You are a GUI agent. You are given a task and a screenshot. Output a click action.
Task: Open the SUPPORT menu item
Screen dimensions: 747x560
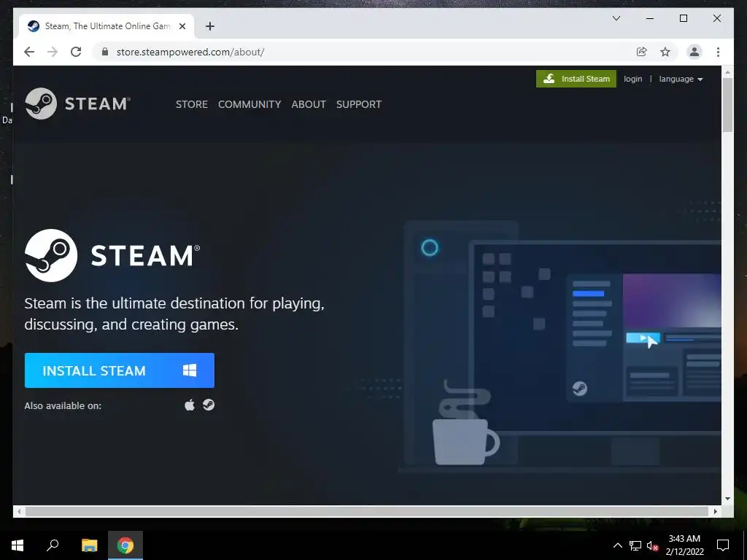pos(359,104)
